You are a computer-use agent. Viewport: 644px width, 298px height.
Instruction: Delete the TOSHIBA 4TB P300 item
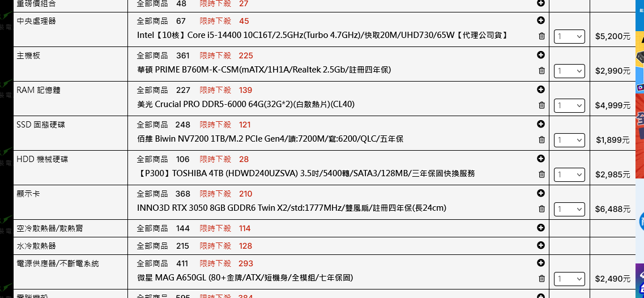point(541,174)
